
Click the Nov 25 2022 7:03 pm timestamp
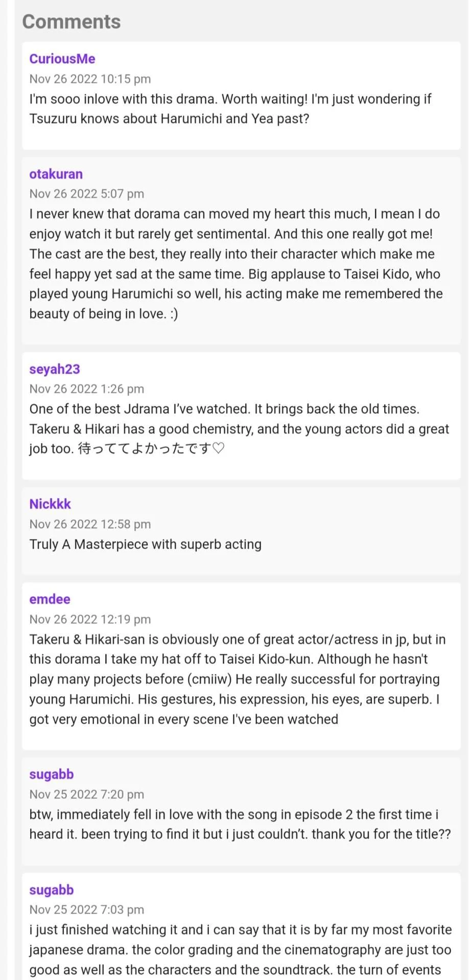click(x=87, y=910)
